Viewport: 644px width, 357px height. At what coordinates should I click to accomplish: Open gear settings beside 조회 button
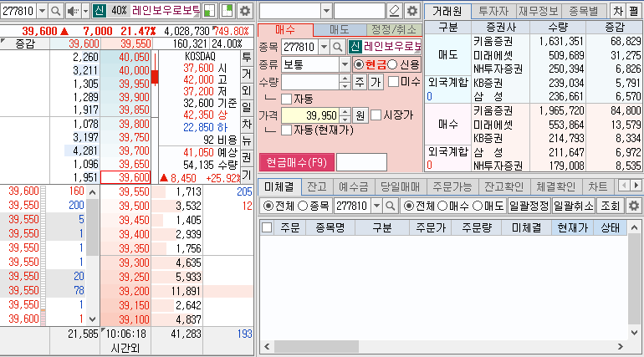coord(634,206)
